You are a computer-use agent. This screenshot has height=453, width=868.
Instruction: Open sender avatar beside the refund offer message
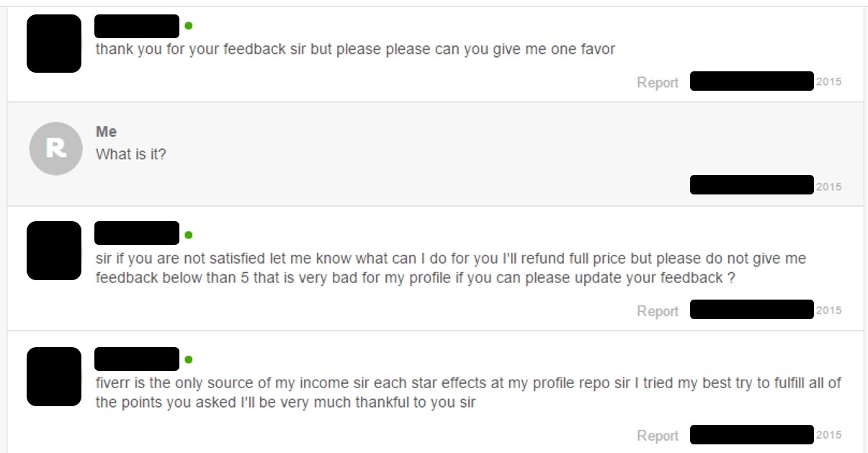(x=54, y=251)
